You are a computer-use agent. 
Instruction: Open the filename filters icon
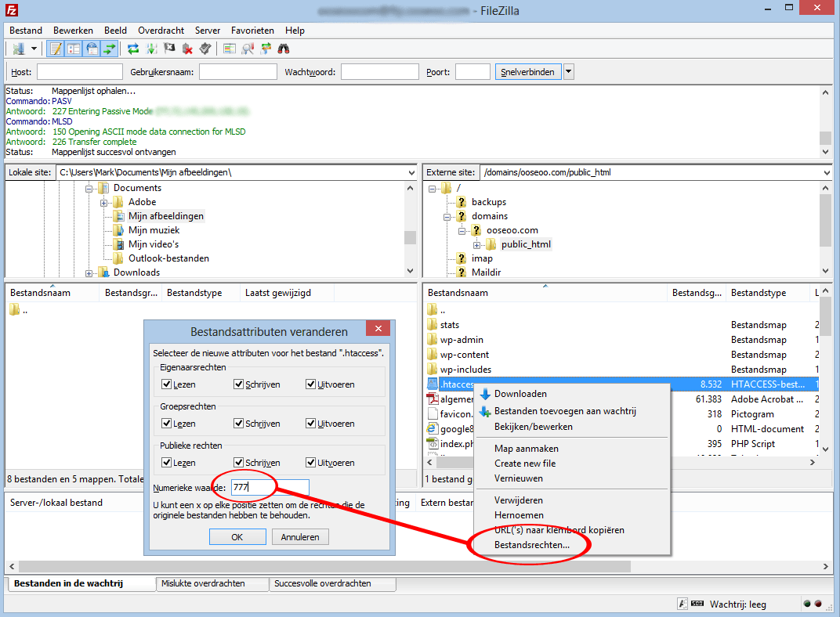click(230, 49)
